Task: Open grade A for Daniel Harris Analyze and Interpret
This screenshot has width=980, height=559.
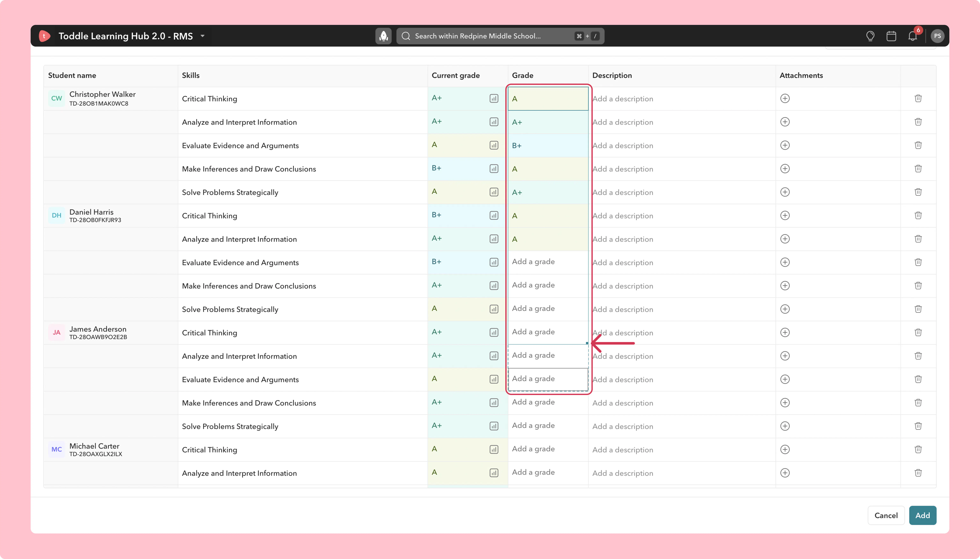Action: pyautogui.click(x=548, y=239)
